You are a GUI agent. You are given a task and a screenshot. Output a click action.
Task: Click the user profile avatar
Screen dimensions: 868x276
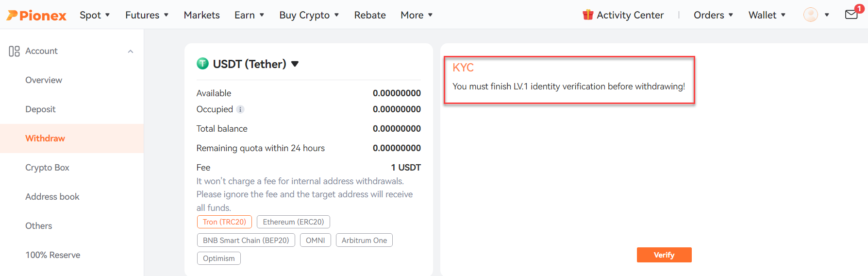(x=811, y=15)
